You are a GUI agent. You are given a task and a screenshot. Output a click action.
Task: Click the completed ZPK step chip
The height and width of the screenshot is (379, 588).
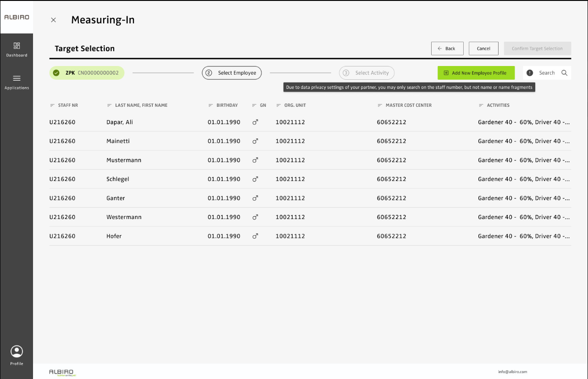[87, 73]
